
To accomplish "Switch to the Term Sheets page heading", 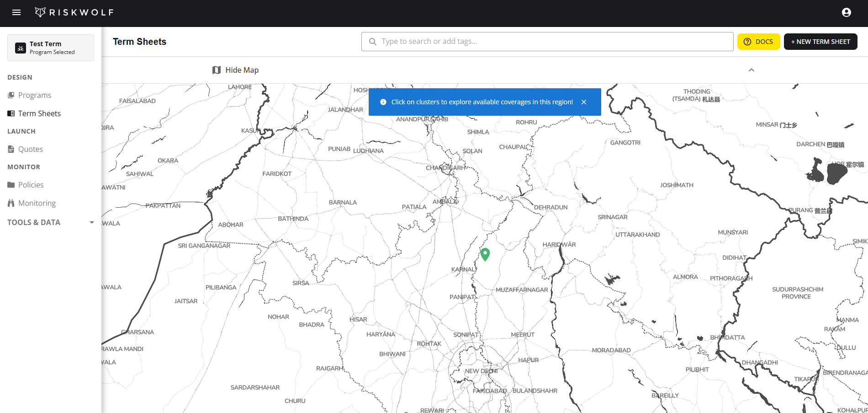I will click(139, 42).
